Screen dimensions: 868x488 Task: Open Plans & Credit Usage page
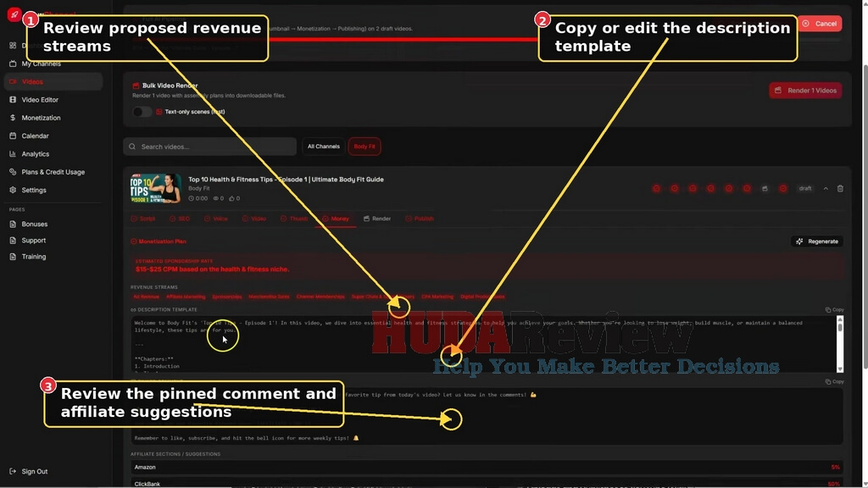(53, 172)
